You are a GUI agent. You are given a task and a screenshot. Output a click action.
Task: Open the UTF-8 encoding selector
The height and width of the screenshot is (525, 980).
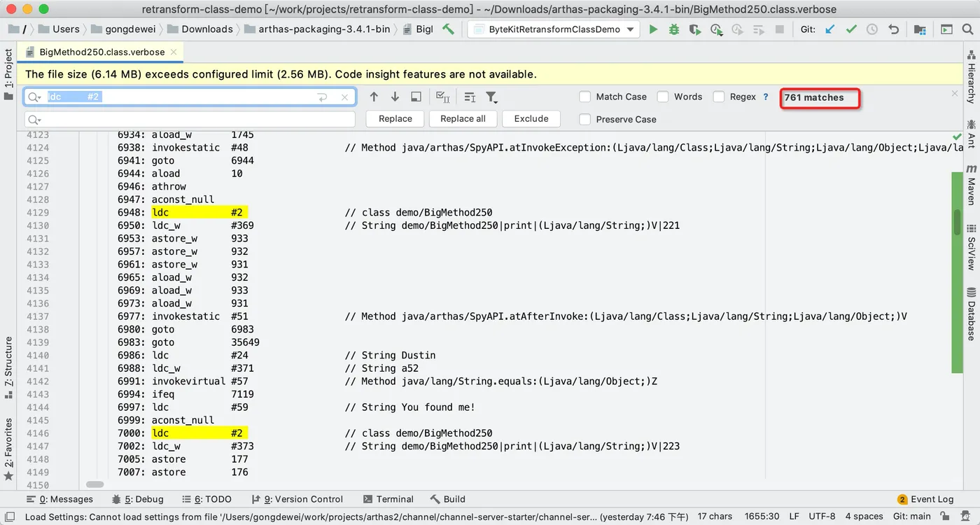coord(822,517)
